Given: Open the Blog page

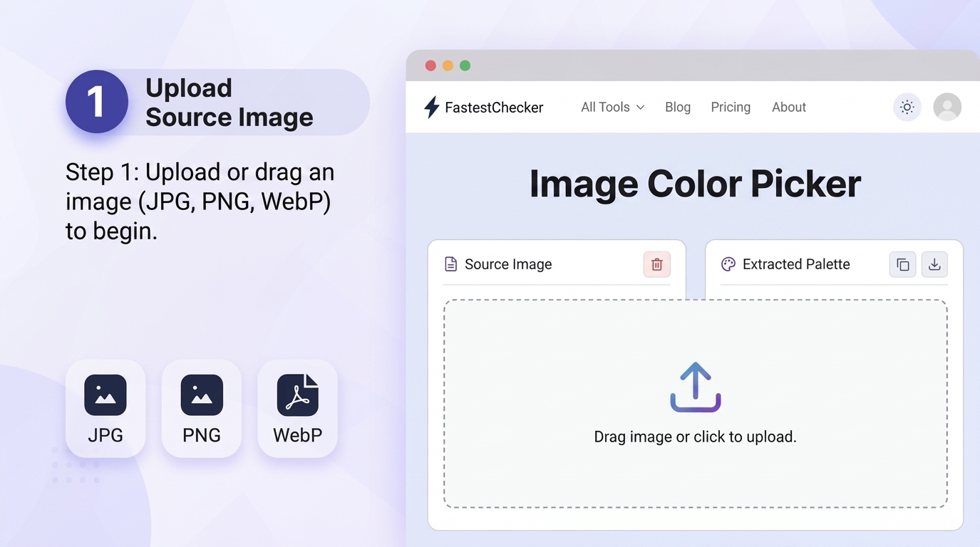Looking at the screenshot, I should coord(678,108).
